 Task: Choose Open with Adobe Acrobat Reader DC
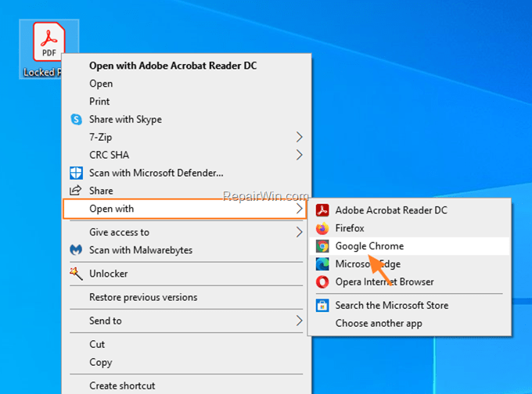point(186,66)
